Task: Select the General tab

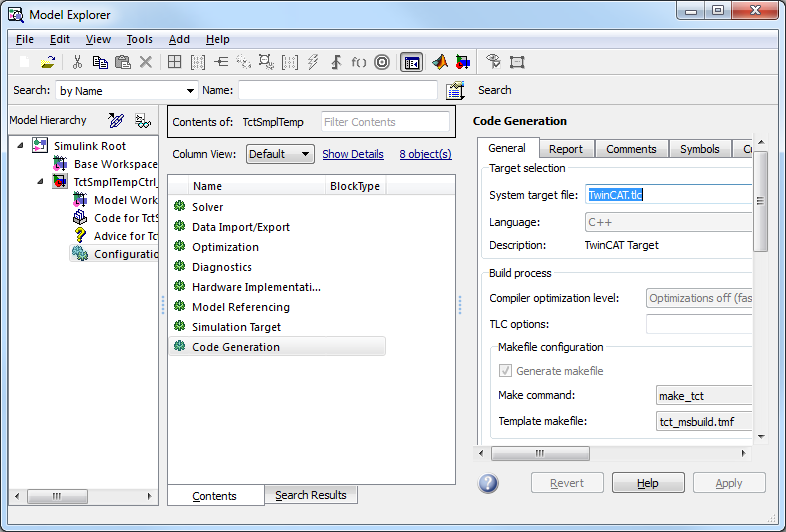Action: [507, 148]
